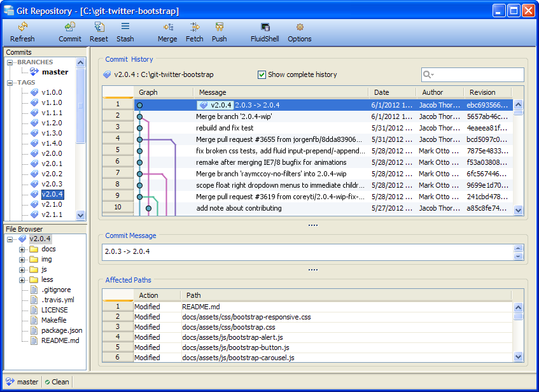Click revision 7875e4833
The width and height of the screenshot is (539, 392).
pos(487,151)
